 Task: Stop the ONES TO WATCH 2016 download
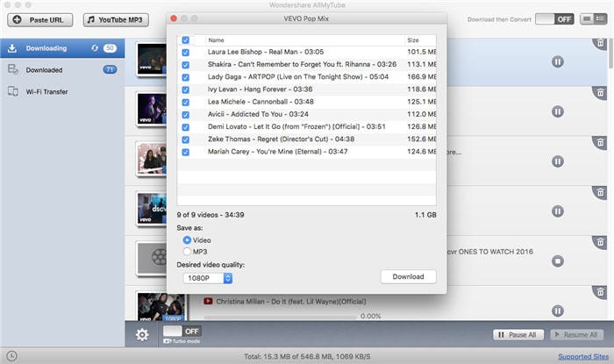click(x=558, y=261)
